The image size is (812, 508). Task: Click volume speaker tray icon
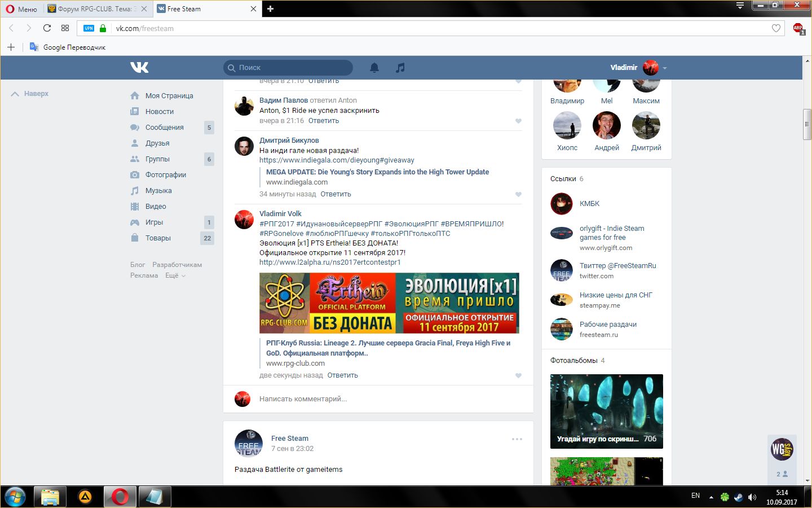[x=752, y=497]
